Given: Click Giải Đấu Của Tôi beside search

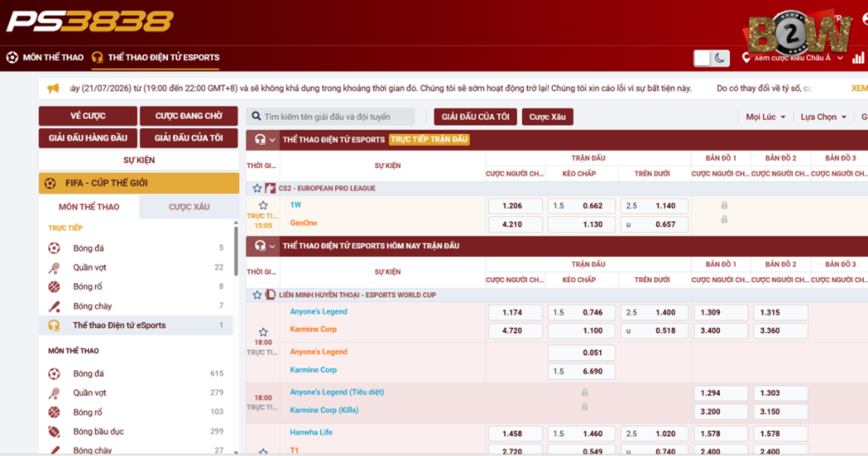Looking at the screenshot, I should point(476,117).
